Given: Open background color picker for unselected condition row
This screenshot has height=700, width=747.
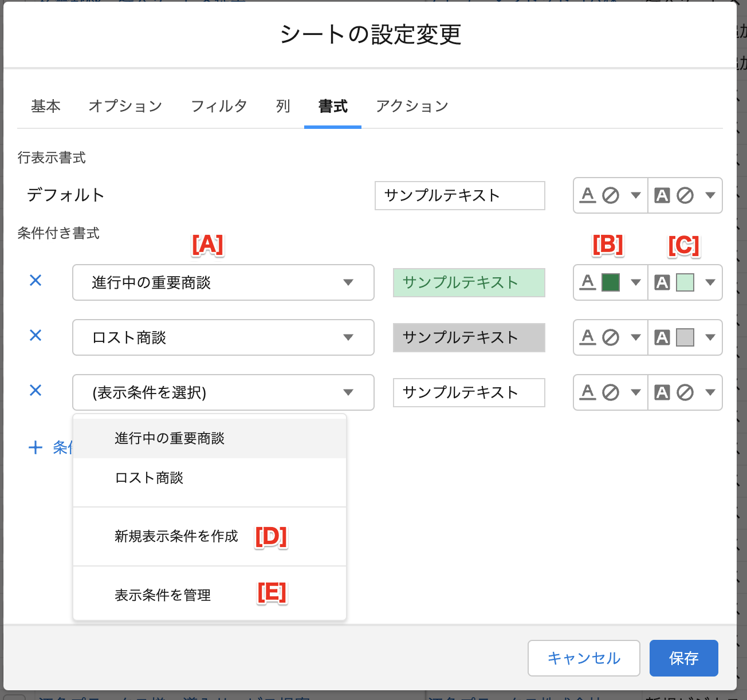Looking at the screenshot, I should [685, 392].
